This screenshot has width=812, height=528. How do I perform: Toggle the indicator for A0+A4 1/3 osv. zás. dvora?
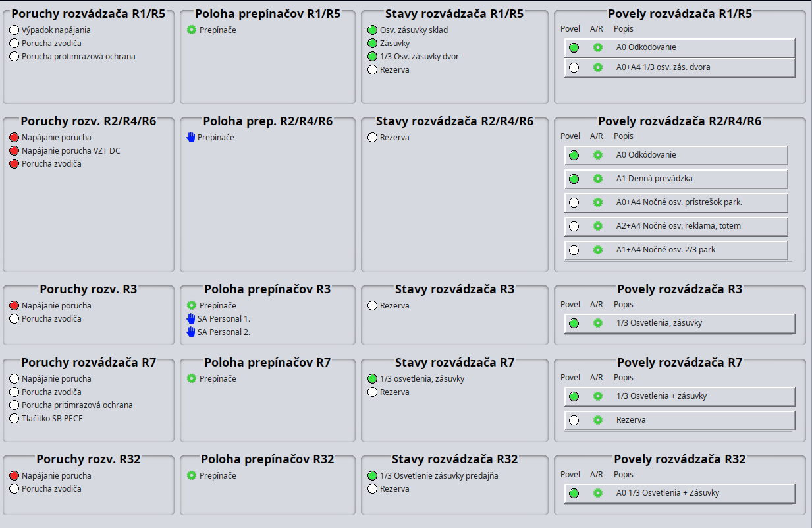[x=574, y=67]
